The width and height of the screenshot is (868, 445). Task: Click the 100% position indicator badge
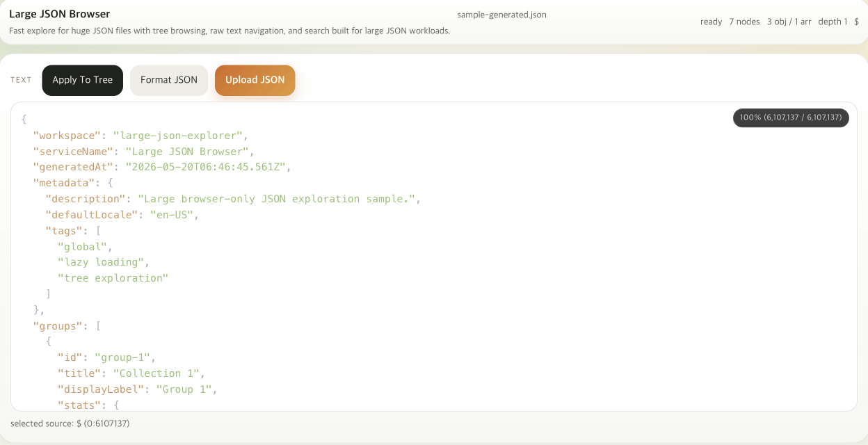point(791,118)
